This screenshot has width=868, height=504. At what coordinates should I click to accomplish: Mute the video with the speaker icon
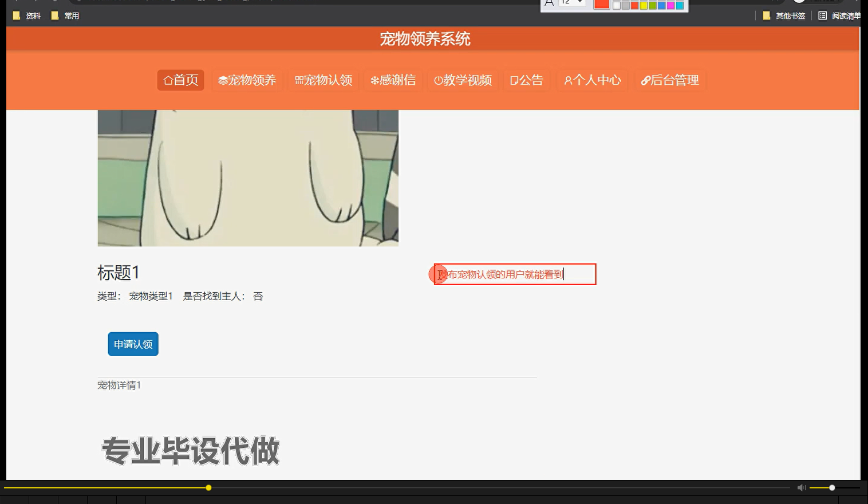pos(800,487)
